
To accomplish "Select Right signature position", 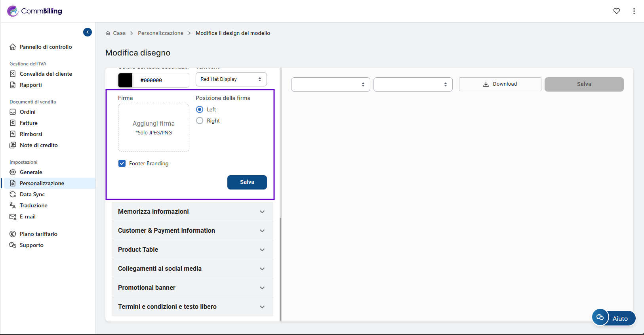I will click(200, 121).
